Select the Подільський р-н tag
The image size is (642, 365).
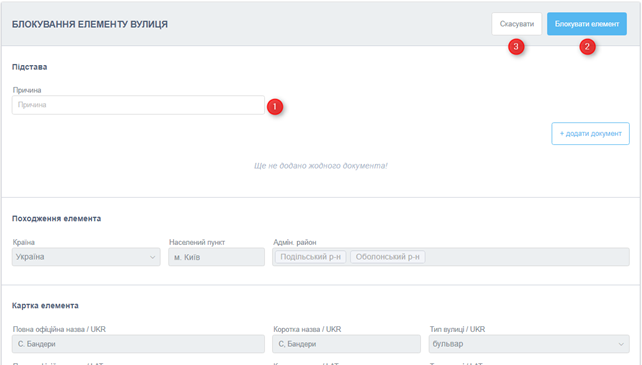pos(310,257)
